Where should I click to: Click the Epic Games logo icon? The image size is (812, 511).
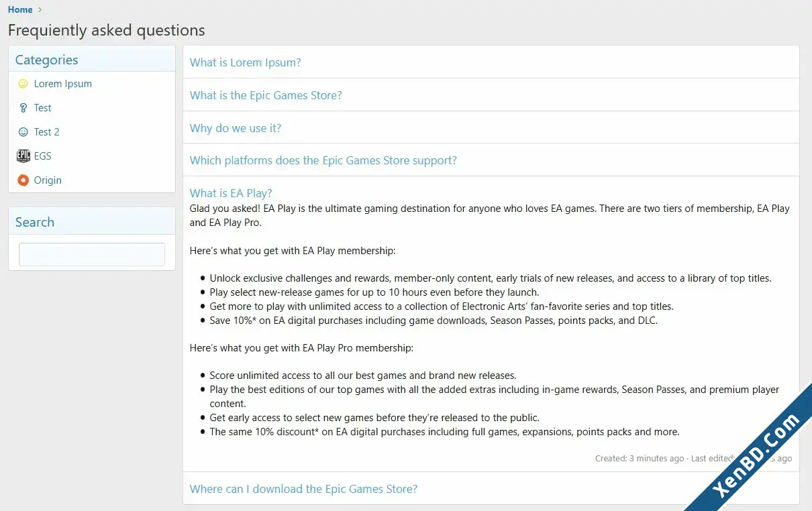click(23, 156)
